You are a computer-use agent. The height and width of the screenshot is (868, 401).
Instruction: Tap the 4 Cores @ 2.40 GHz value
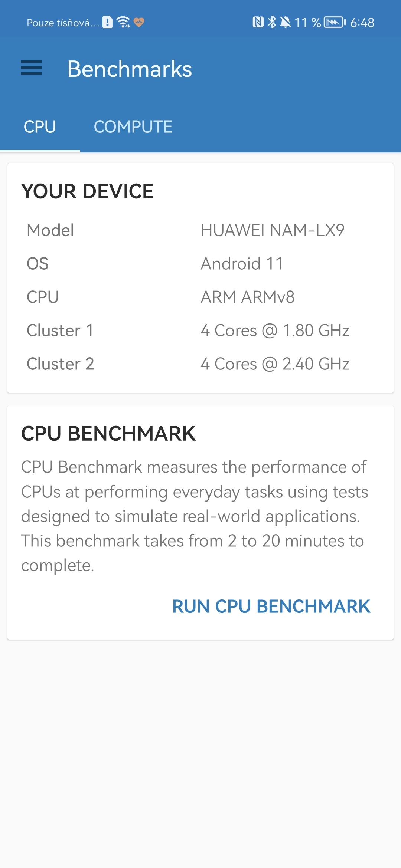tap(275, 364)
